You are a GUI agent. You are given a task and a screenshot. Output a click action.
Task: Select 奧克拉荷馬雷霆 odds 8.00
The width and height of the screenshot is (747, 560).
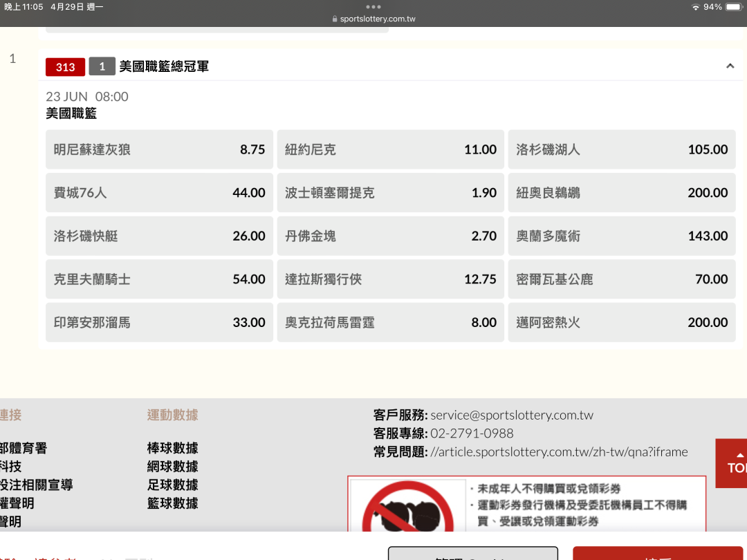[x=391, y=322]
